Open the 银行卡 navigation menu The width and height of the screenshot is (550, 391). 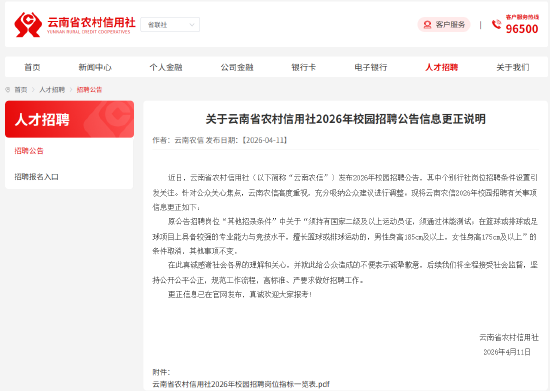tap(303, 67)
